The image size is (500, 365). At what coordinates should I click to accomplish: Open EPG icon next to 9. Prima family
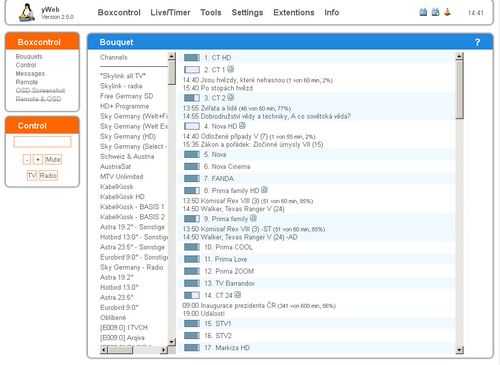pos(253,218)
